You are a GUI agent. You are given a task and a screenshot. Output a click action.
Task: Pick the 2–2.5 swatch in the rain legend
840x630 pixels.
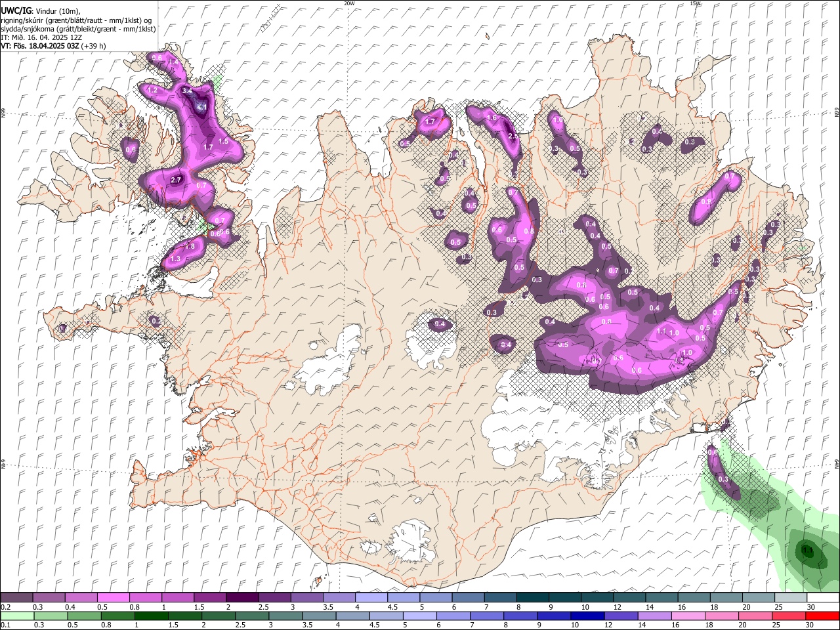[219, 616]
